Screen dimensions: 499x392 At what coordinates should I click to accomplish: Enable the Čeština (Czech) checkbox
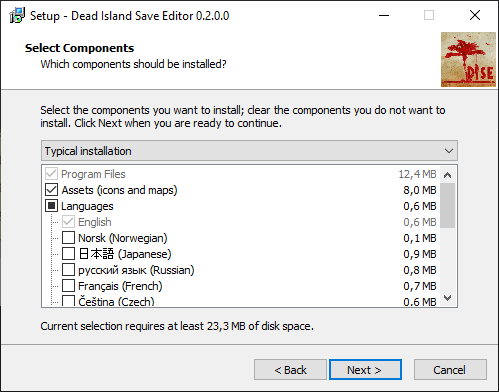[x=68, y=301]
